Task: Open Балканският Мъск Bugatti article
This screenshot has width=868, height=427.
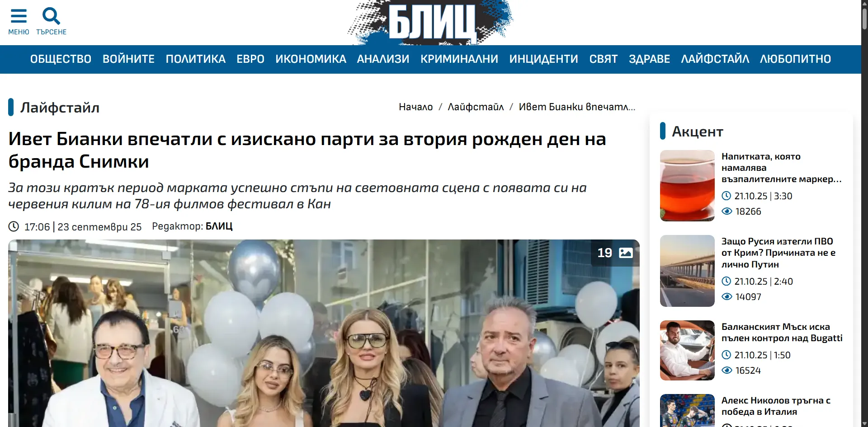Action: point(782,332)
